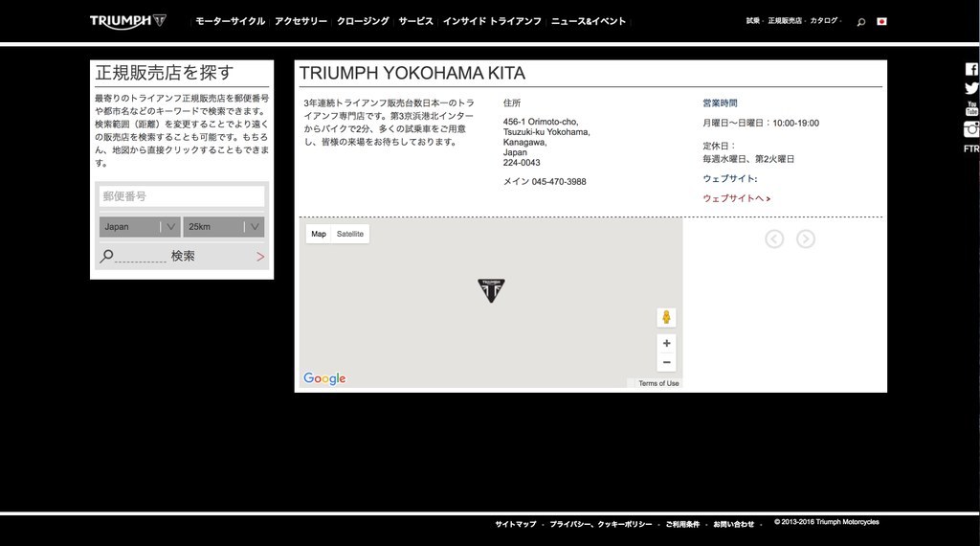Open クロージング menu

(x=363, y=21)
